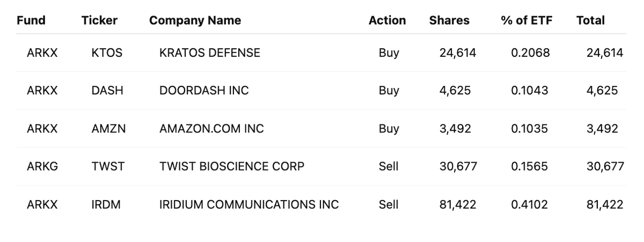Viewport: 644px width, 242px height.
Task: Select TWIST BIOSCIENCE CORP company name
Action: click(x=232, y=166)
